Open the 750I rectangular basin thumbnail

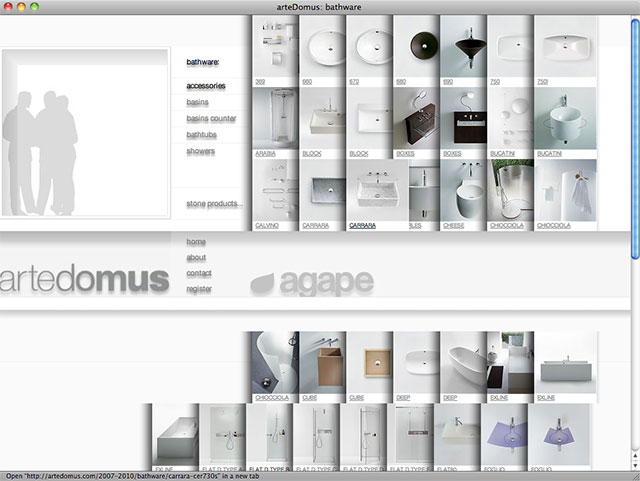pos(565,46)
